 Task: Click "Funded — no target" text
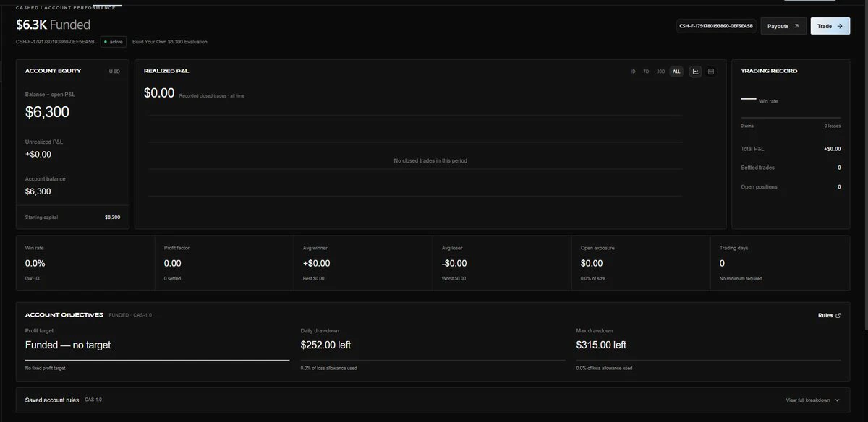coord(68,345)
